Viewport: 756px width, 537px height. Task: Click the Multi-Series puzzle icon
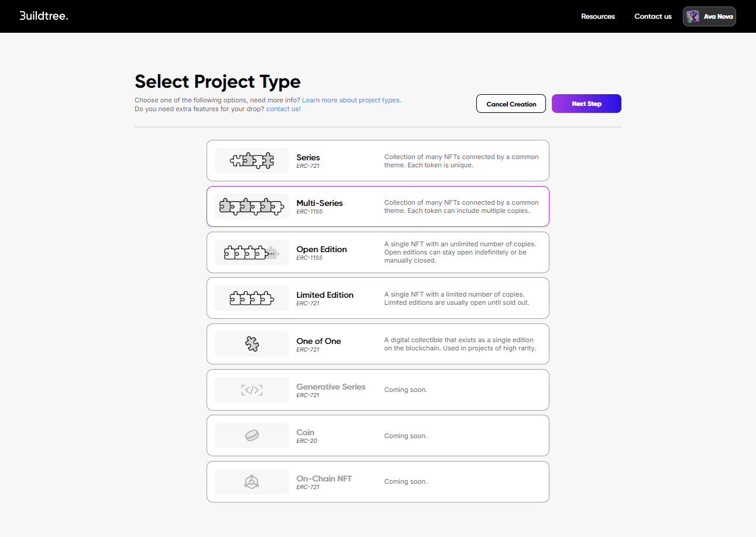(x=252, y=206)
